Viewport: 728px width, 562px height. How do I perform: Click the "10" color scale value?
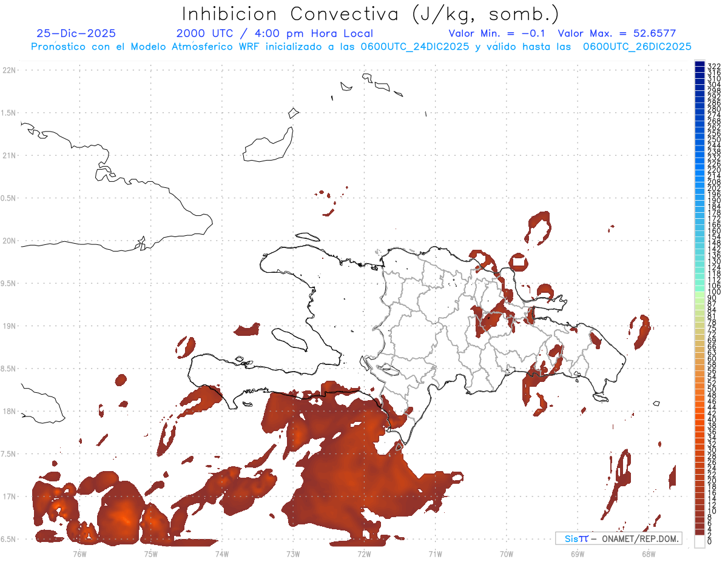(x=712, y=510)
